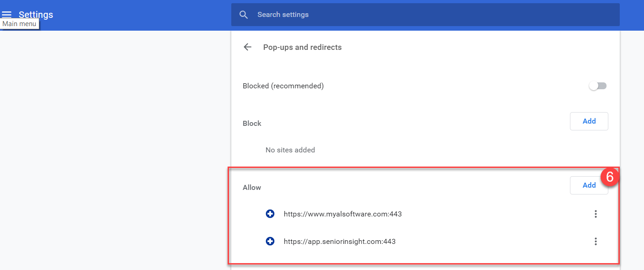Click the Main menu tooltip
Image resolution: width=644 pixels, height=270 pixels.
tap(20, 24)
